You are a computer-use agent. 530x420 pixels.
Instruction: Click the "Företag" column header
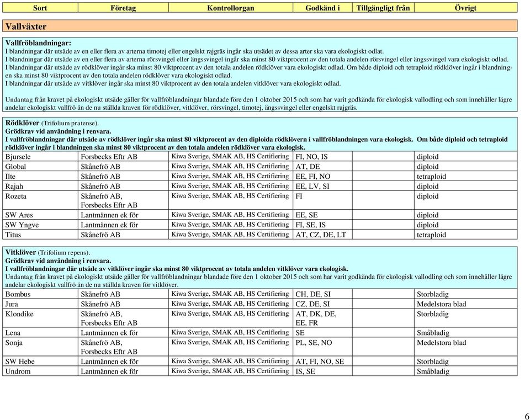[x=123, y=8]
